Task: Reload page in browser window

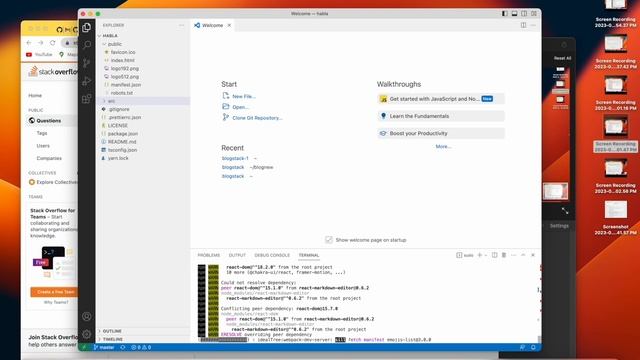Action: coord(53,43)
